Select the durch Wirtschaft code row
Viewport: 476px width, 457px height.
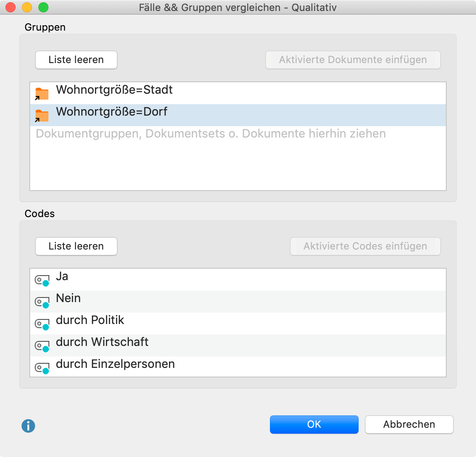point(102,342)
